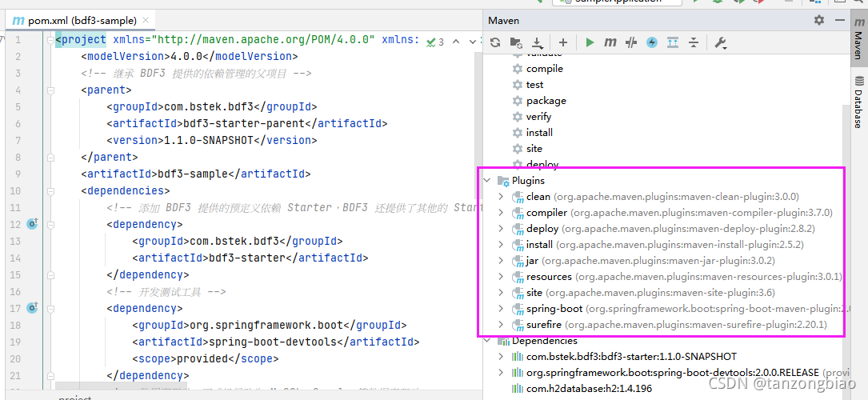Expand the jar plugin node

pyautogui.click(x=501, y=261)
